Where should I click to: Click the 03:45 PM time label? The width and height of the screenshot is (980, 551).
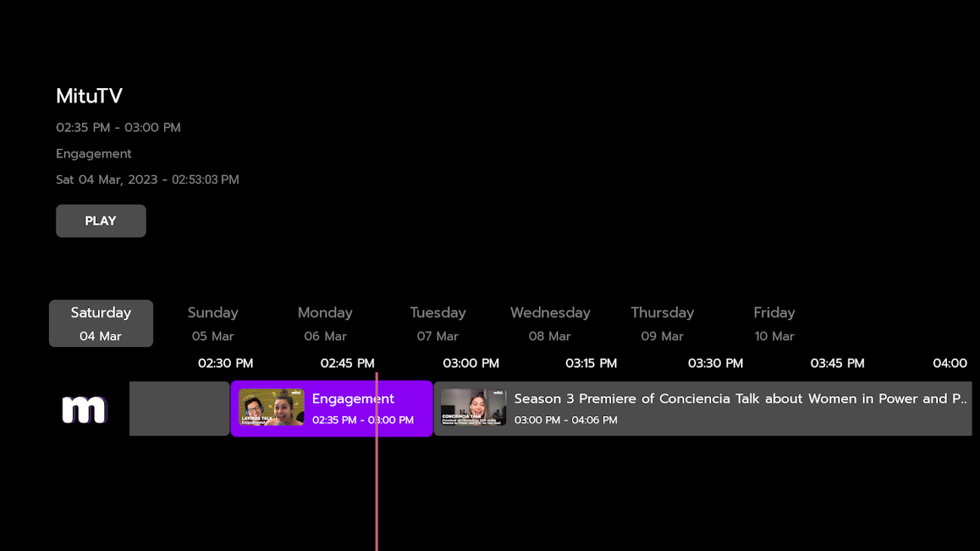tap(837, 364)
